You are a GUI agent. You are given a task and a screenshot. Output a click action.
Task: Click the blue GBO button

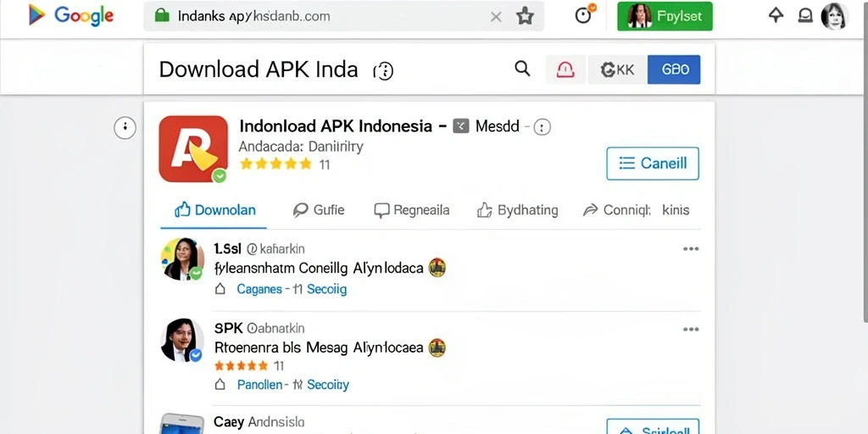click(x=674, y=70)
